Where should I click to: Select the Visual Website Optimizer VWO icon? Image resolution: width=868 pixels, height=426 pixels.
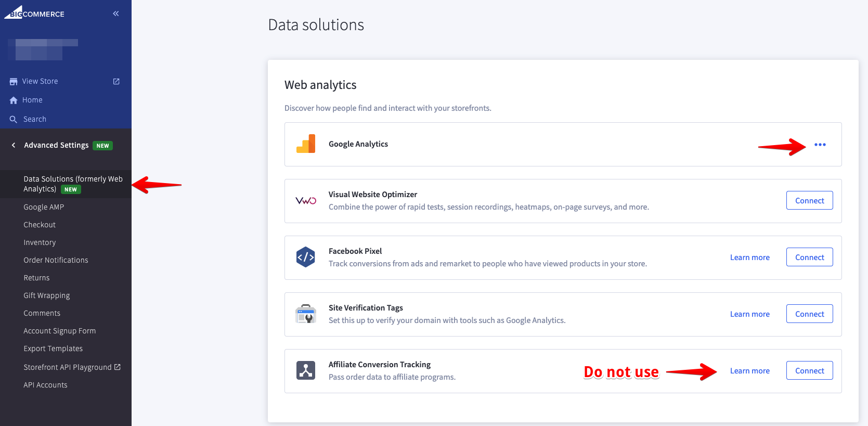(x=306, y=200)
